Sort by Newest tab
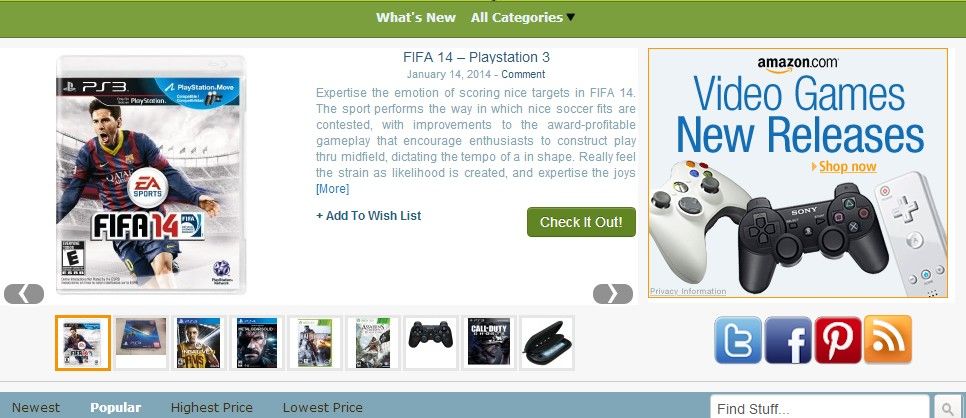This screenshot has height=418, width=966. (x=36, y=408)
